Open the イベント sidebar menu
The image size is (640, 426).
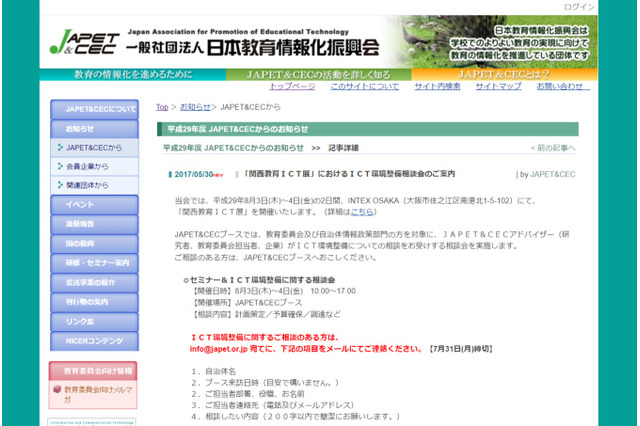(x=94, y=204)
